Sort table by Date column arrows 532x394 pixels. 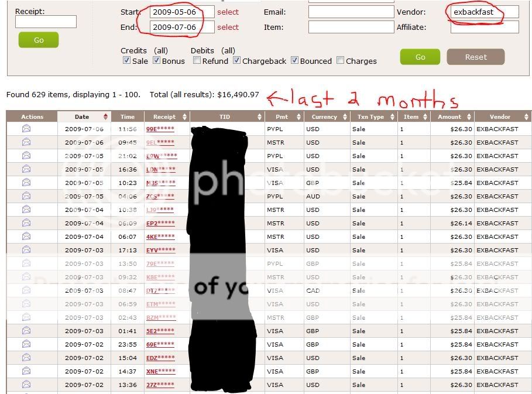point(105,117)
